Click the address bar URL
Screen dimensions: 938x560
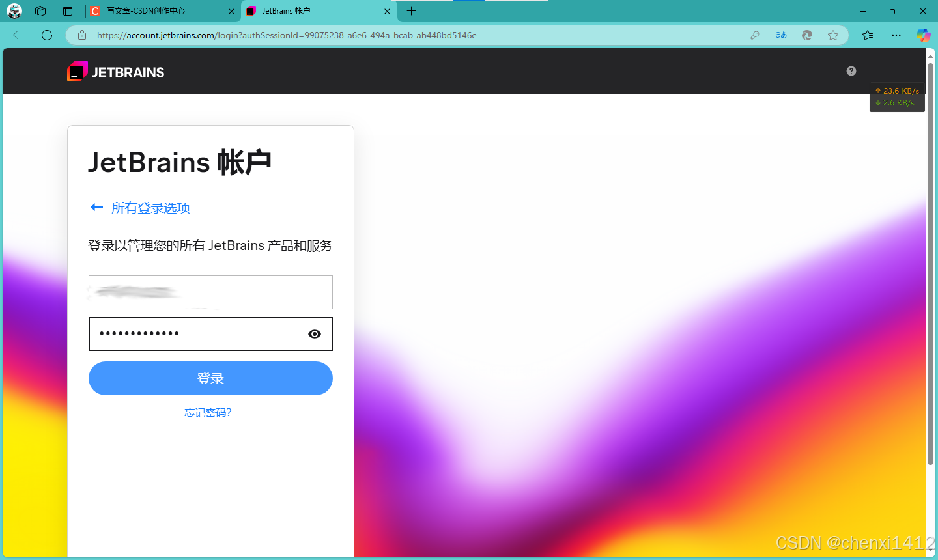click(x=287, y=35)
